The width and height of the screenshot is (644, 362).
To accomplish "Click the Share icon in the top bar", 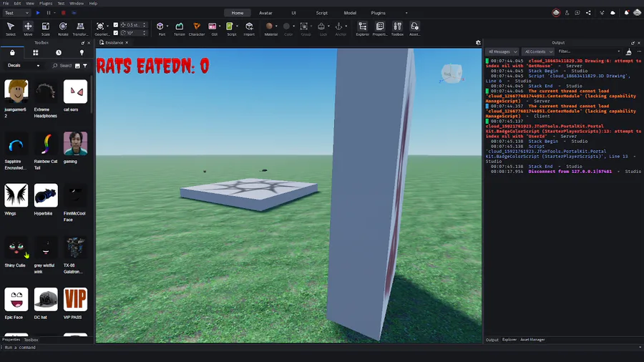I will (588, 13).
